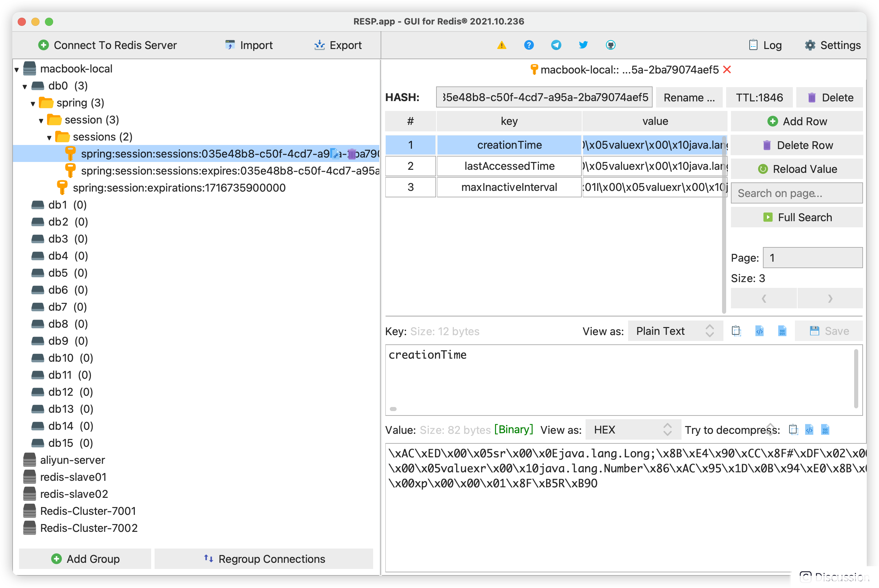Viewport: 879px width, 588px height.
Task: Open the key 'View as' Plain Text dropdown
Action: point(674,331)
